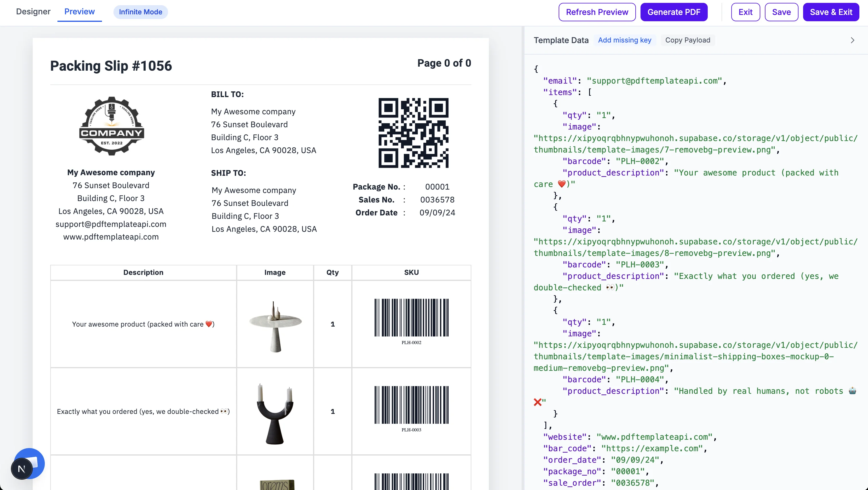The width and height of the screenshot is (868, 490).
Task: Select the Packing Slip #1056 title
Action: 111,66
